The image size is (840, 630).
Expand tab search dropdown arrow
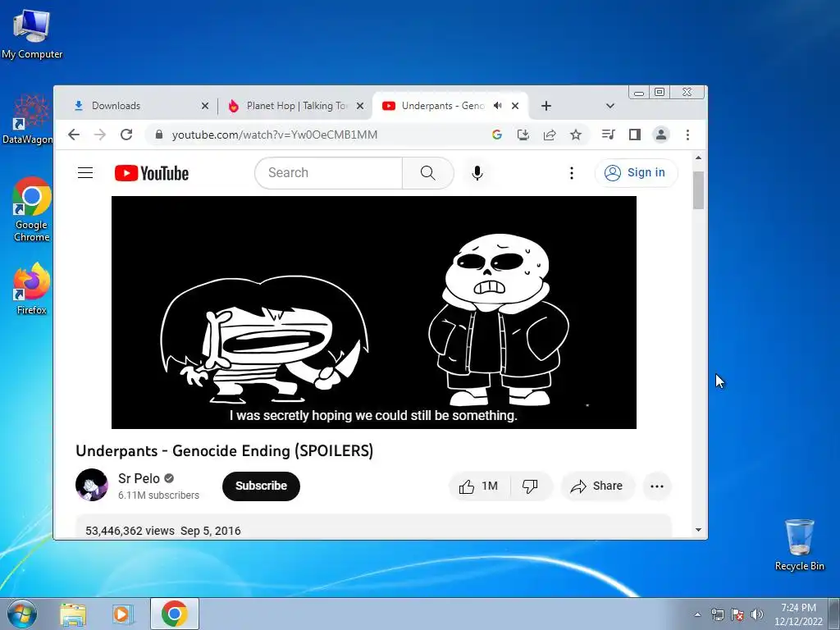pyautogui.click(x=609, y=106)
